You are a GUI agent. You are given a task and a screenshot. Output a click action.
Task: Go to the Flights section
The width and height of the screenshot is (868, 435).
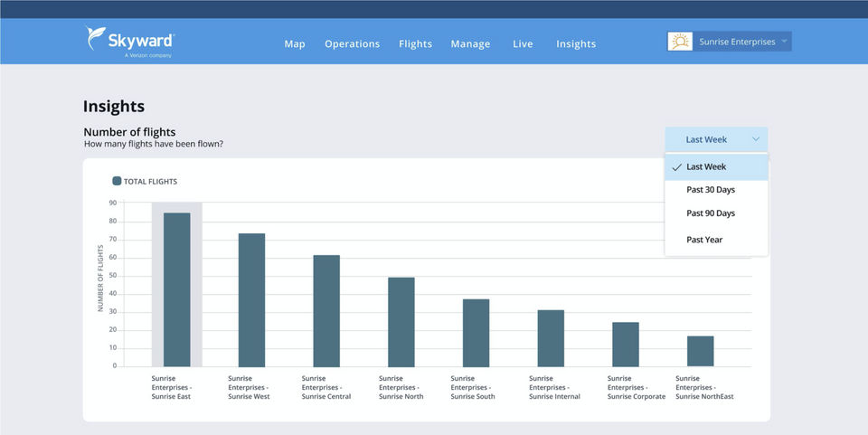[x=415, y=43]
